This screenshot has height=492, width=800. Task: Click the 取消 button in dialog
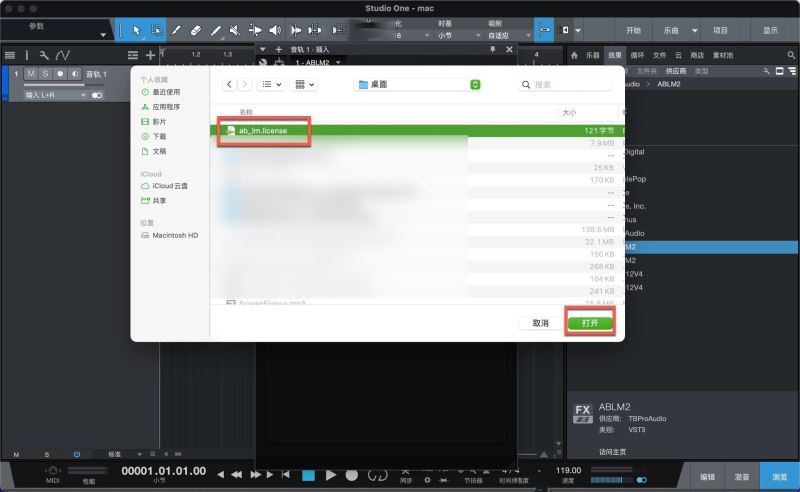pyautogui.click(x=540, y=323)
